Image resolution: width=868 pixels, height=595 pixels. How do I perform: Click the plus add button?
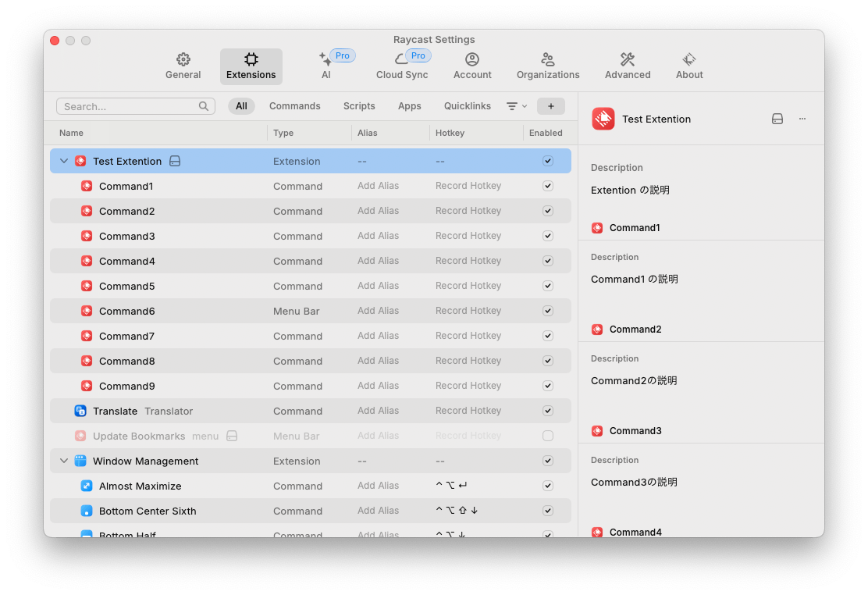tap(551, 106)
